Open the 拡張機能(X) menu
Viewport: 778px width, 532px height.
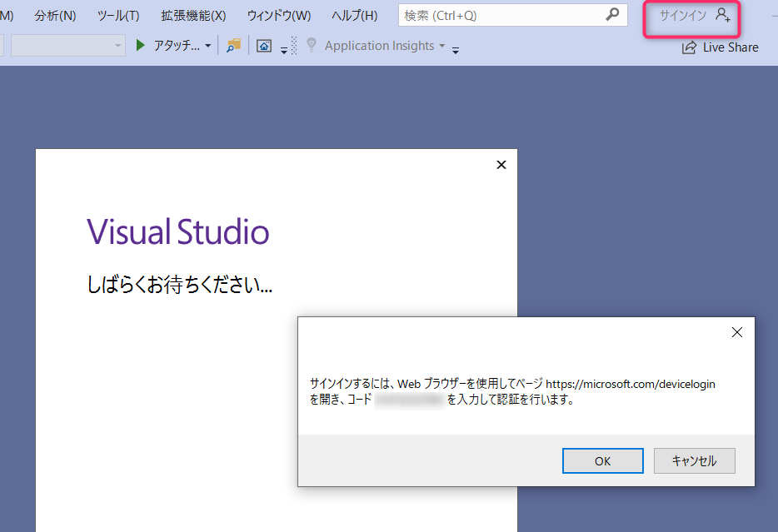[193, 16]
